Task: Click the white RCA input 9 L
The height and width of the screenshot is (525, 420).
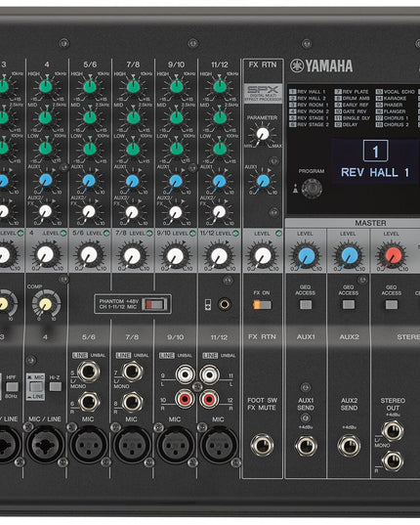Action: [186, 374]
